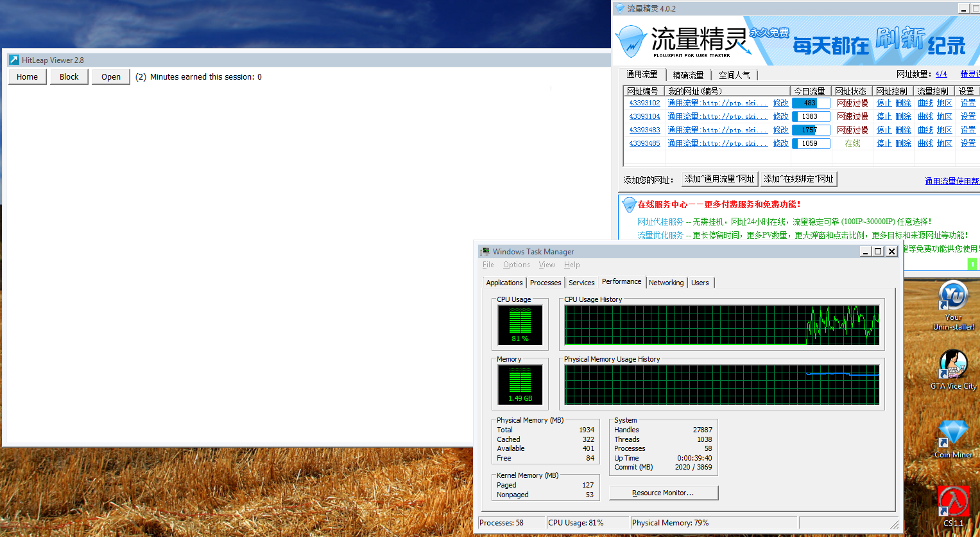980x537 pixels.
Task: Click the CPU Usage 81 % gauge
Action: coord(520,325)
